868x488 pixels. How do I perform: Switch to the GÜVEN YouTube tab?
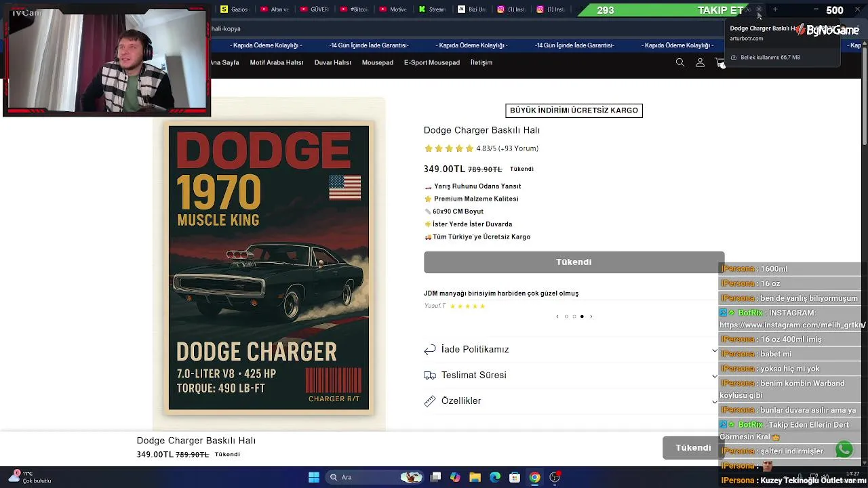point(313,9)
